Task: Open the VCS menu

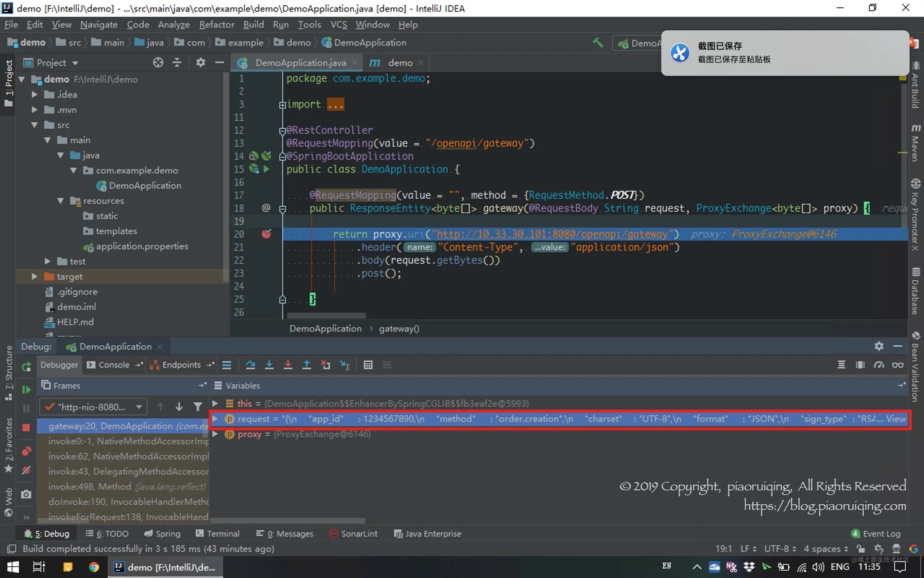Action: (339, 25)
